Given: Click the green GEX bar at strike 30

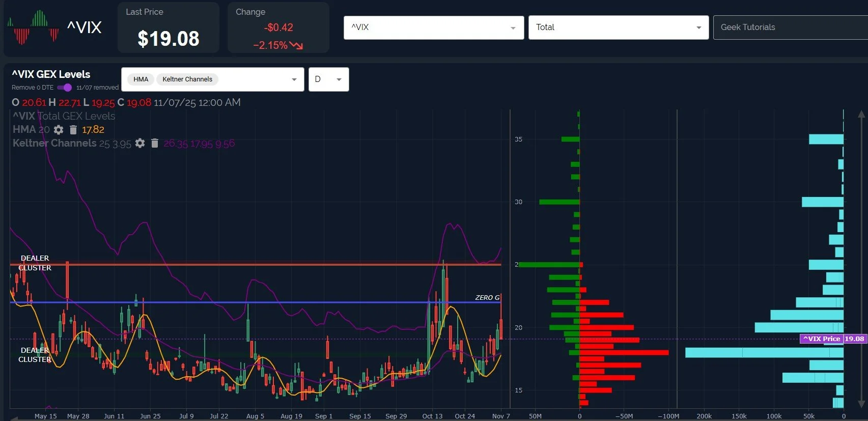Looking at the screenshot, I should click(559, 202).
